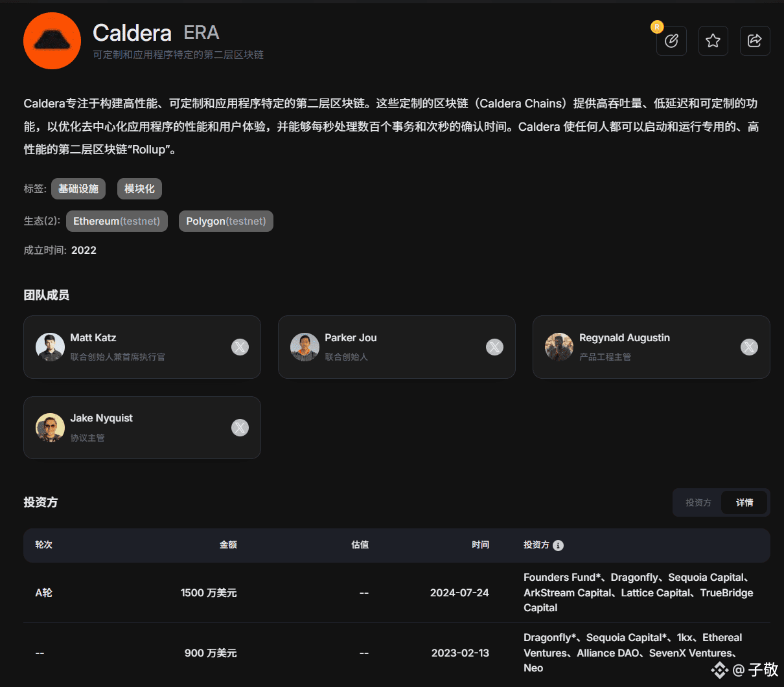Open the Ethereum(testnet) ecosystem tag
This screenshot has width=784, height=687.
click(x=117, y=221)
